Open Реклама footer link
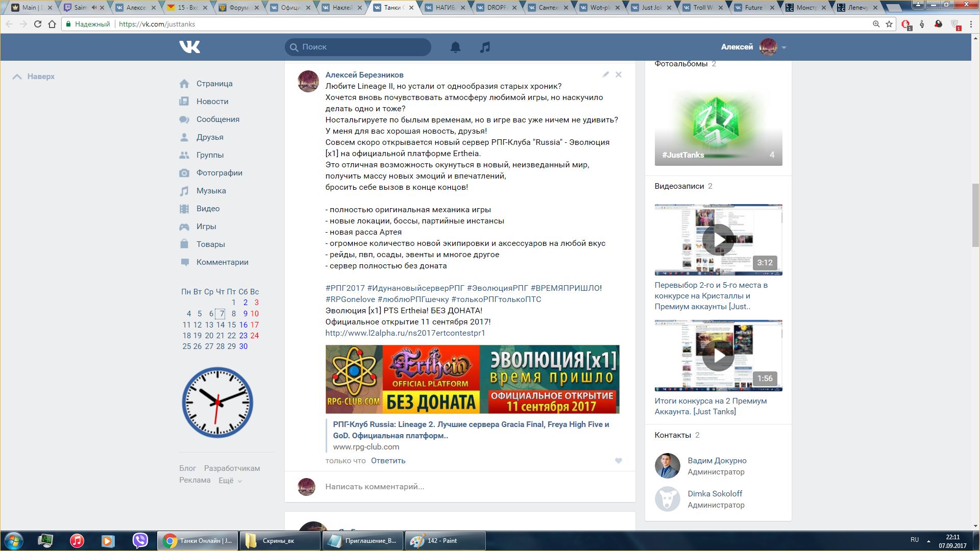Viewport: 980px width, 551px height. click(194, 480)
